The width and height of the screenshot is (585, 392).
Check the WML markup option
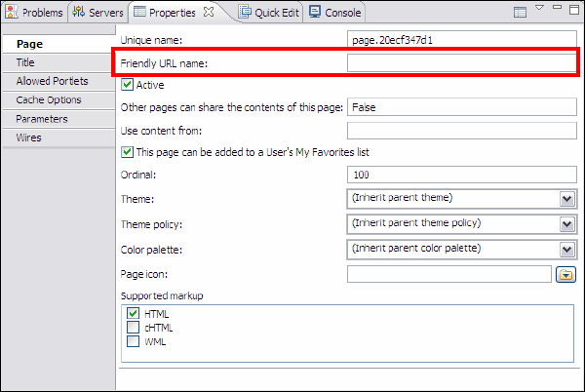pyautogui.click(x=133, y=341)
